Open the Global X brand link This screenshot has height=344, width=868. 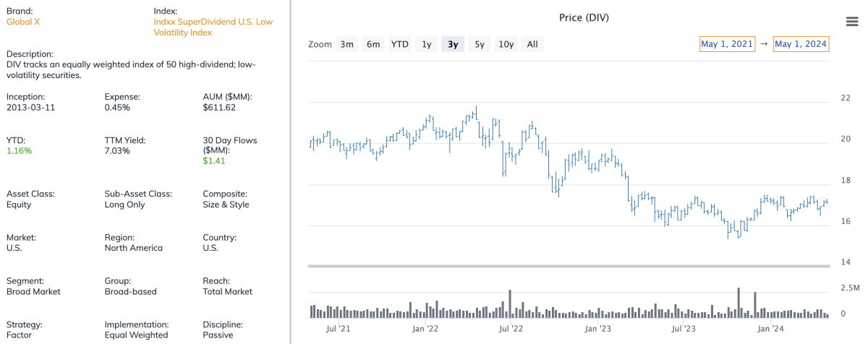pos(23,22)
